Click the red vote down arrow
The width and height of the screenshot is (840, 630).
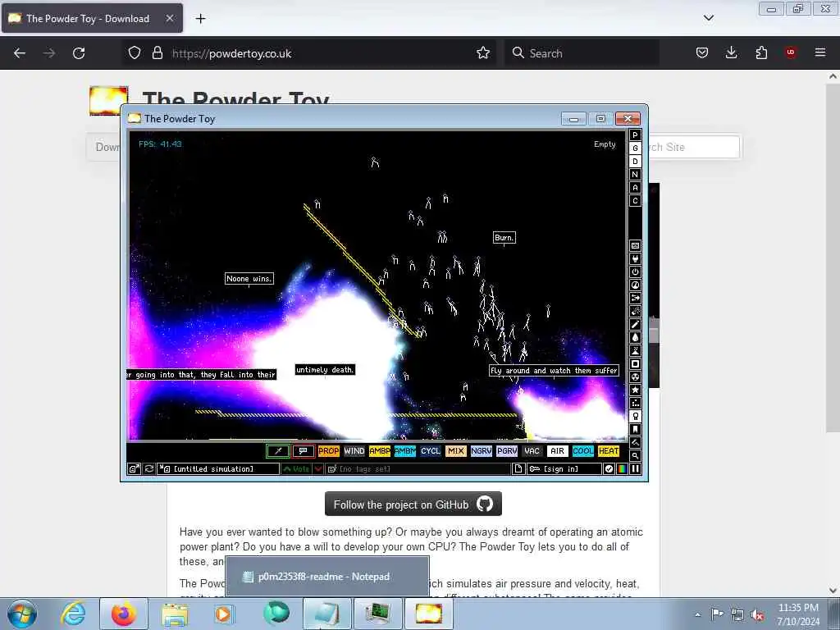[317, 468]
